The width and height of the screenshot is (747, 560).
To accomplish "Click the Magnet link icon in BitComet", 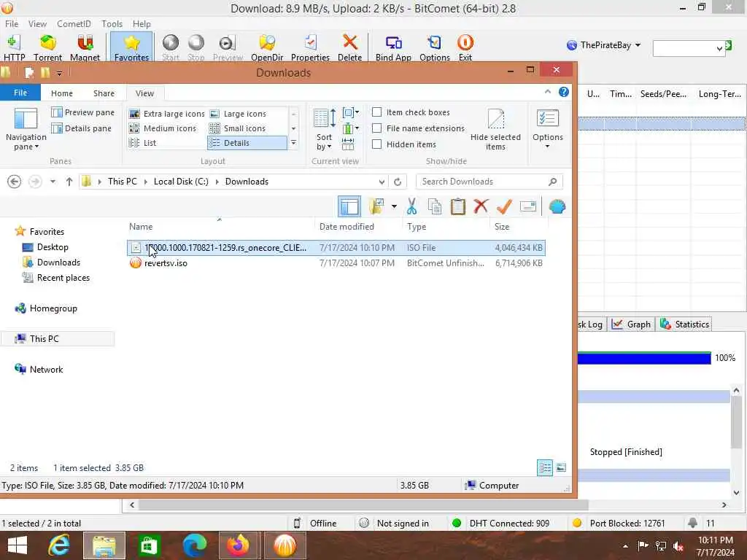I will pos(85,47).
